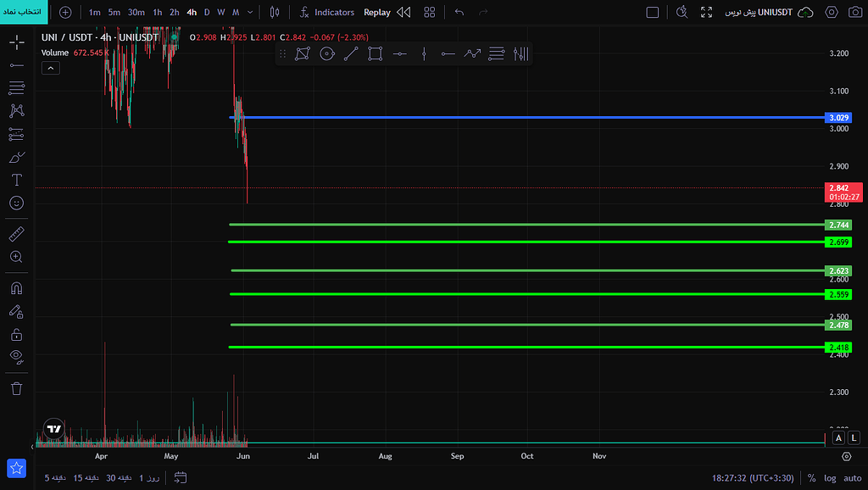868x490 pixels.
Task: Select the Text annotation tool
Action: click(x=17, y=180)
